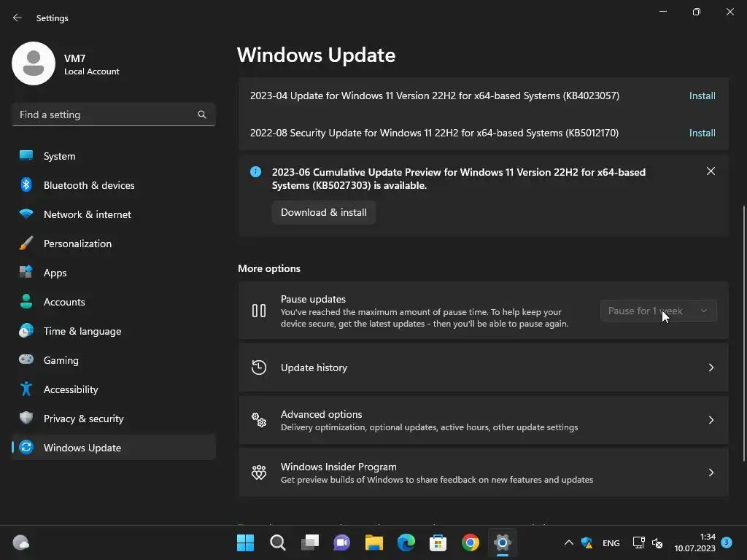Click the vertical scrollbar of Windows Update page
Screen dimensions: 747x560
pos(743,333)
